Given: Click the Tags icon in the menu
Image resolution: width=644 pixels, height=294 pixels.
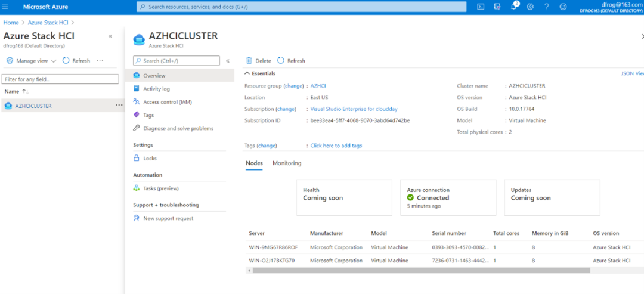Looking at the screenshot, I should [137, 115].
